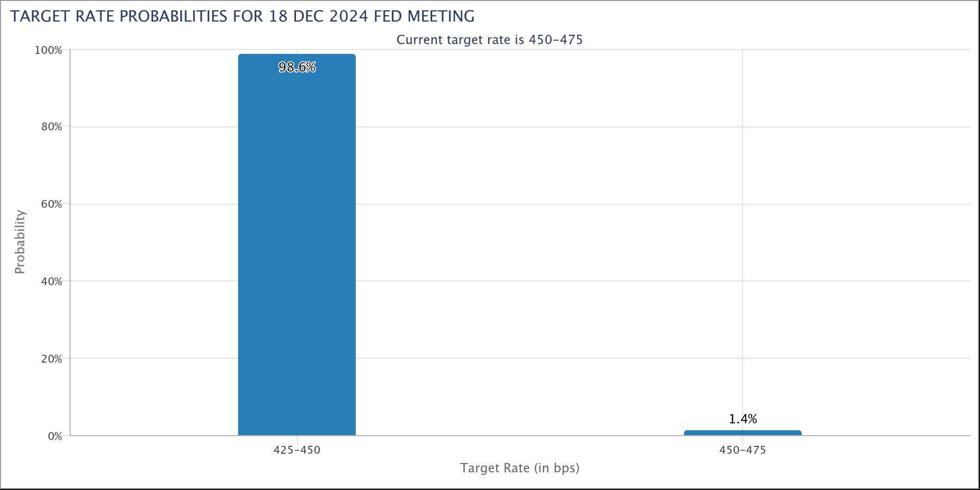This screenshot has width=980, height=490.
Task: Click the 'Target Rate (in bps)' axis title
Action: coord(519,468)
